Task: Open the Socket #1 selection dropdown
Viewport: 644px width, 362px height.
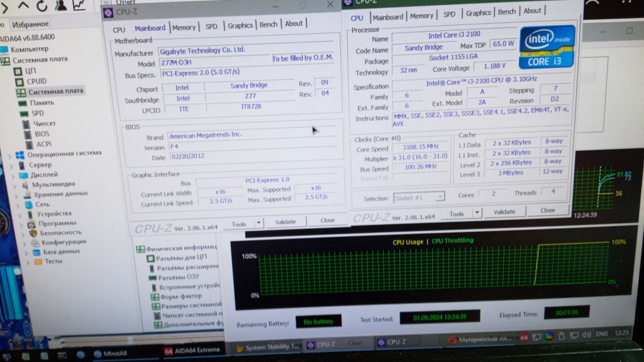Action: (440, 197)
